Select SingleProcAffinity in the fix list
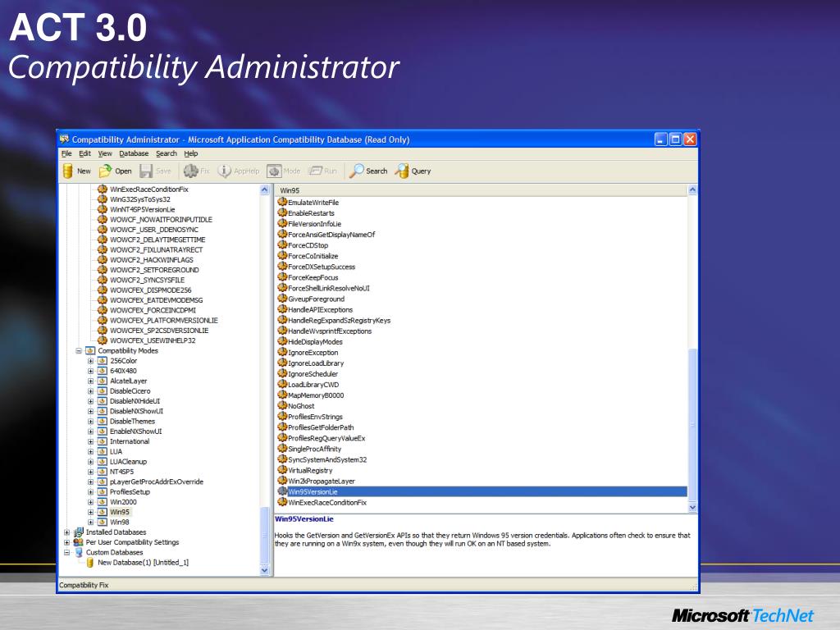This screenshot has width=840, height=630. (314, 449)
